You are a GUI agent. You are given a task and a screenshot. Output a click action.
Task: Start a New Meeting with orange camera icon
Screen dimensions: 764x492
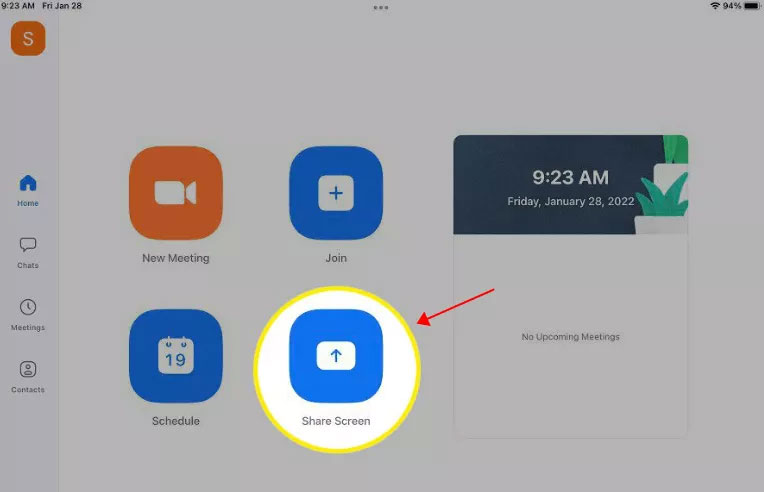point(176,193)
